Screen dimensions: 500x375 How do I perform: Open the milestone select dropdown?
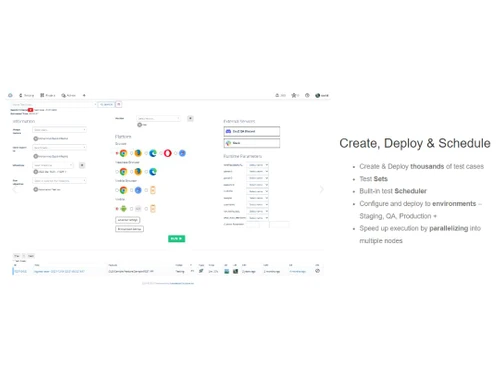tap(53, 165)
